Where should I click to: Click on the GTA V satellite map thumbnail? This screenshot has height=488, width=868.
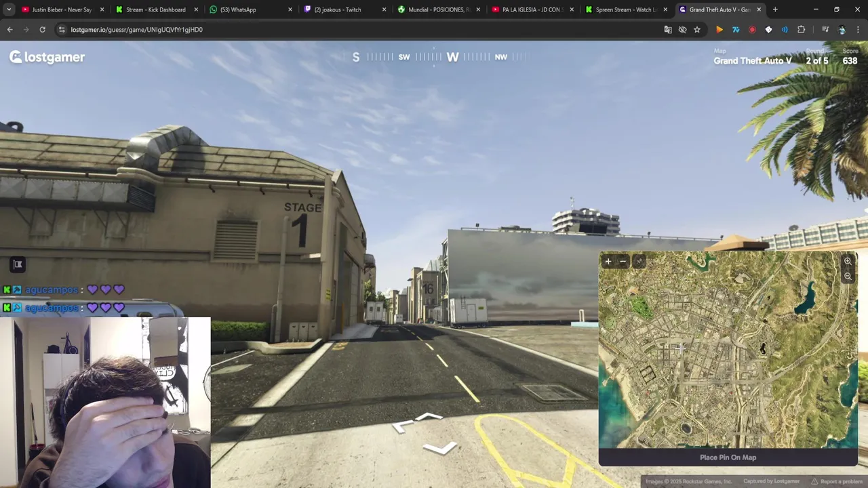[728, 350]
